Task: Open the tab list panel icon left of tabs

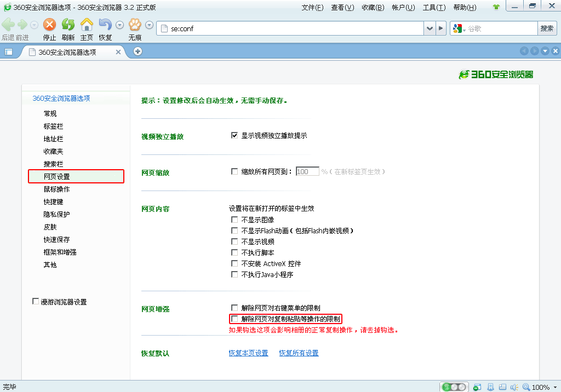Action: [9, 52]
